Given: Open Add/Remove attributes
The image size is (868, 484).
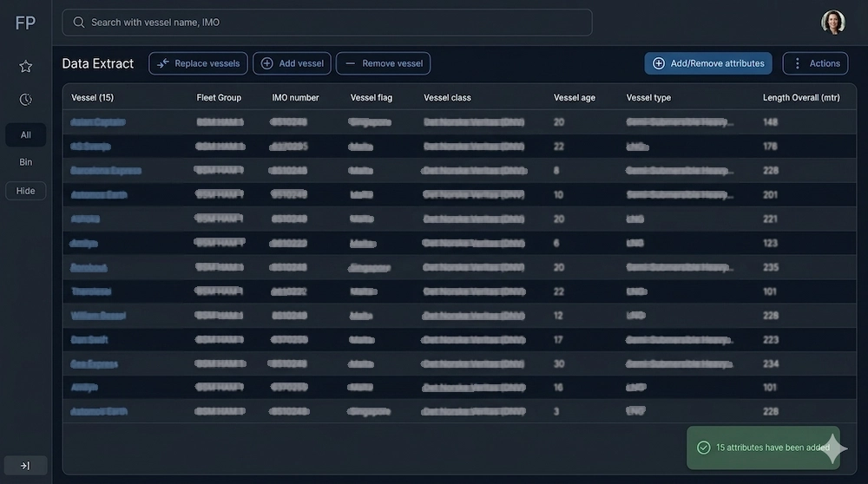Looking at the screenshot, I should (707, 63).
